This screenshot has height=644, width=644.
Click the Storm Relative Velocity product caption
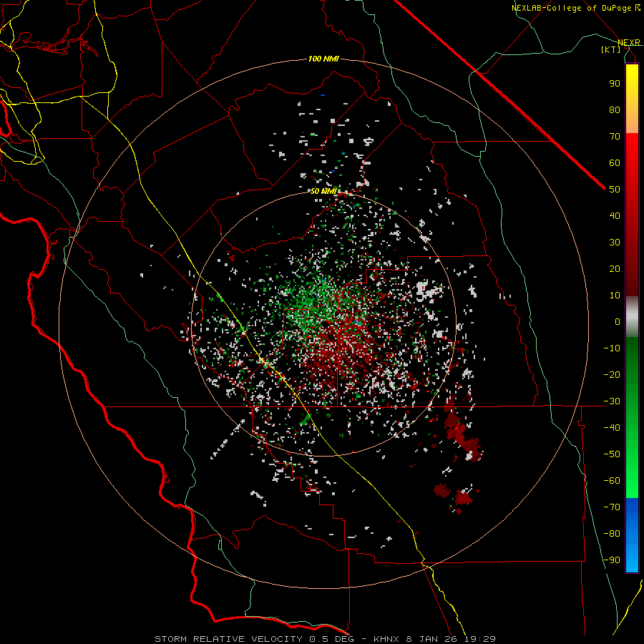[326, 639]
